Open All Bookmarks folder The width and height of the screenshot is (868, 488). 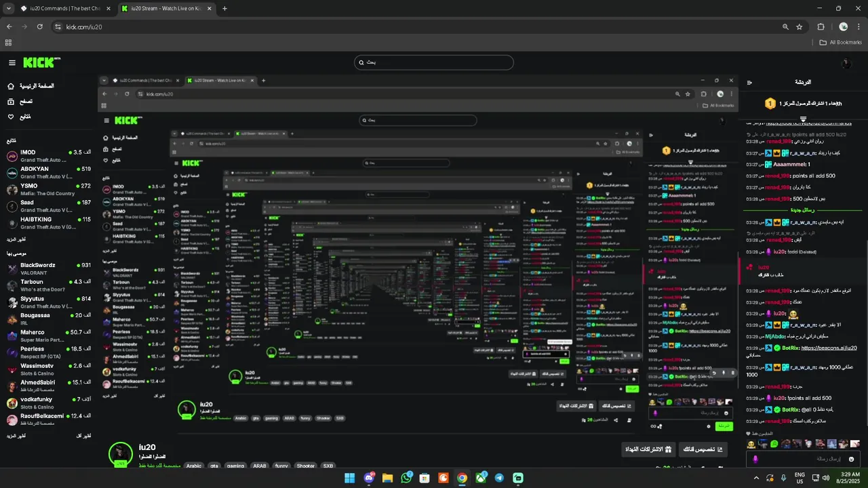tap(841, 42)
